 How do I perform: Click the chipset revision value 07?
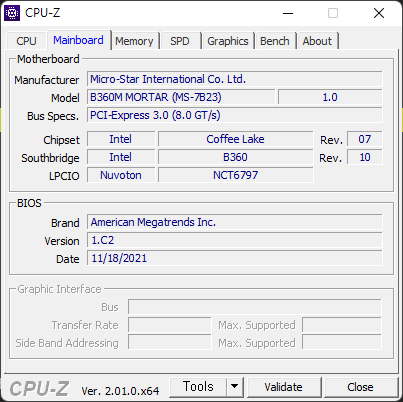point(365,139)
